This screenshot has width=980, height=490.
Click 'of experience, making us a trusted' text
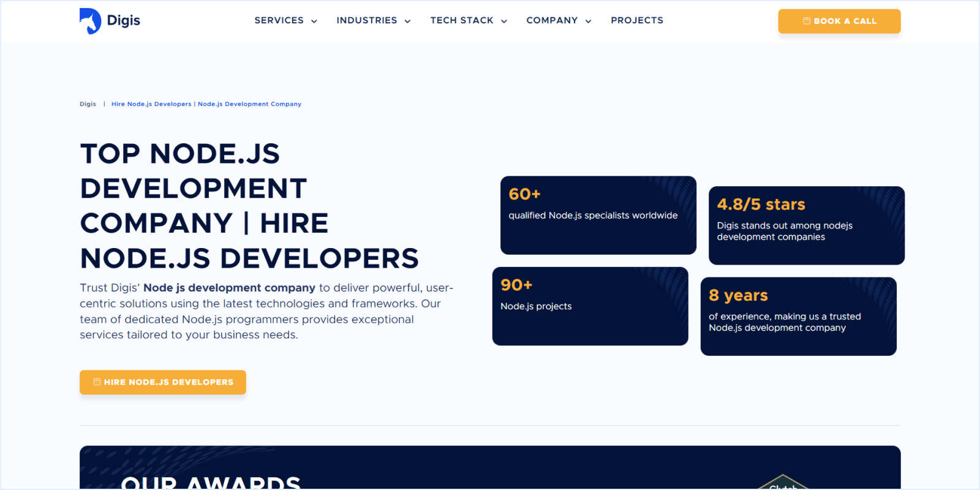(x=785, y=317)
